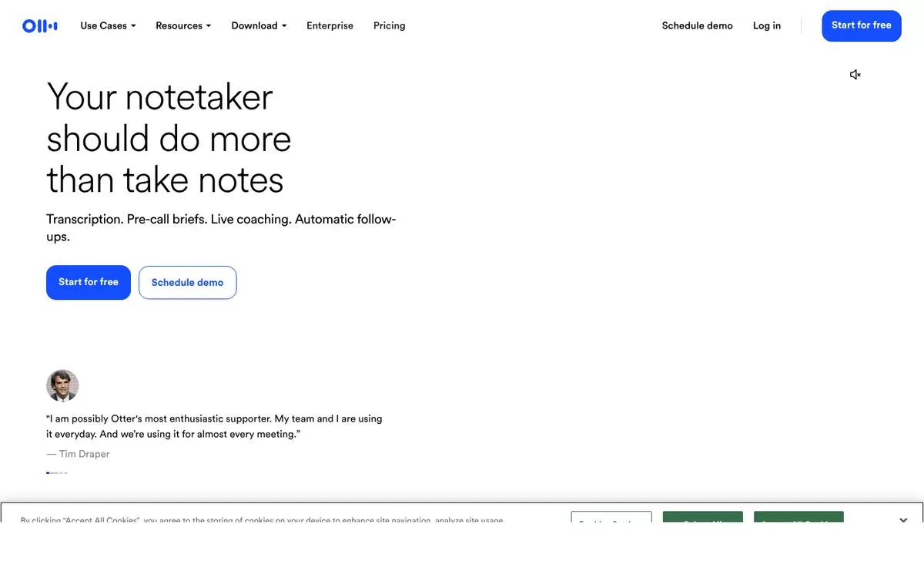Click the "— Tim Draper" attribution
This screenshot has height=578, width=924.
[78, 454]
